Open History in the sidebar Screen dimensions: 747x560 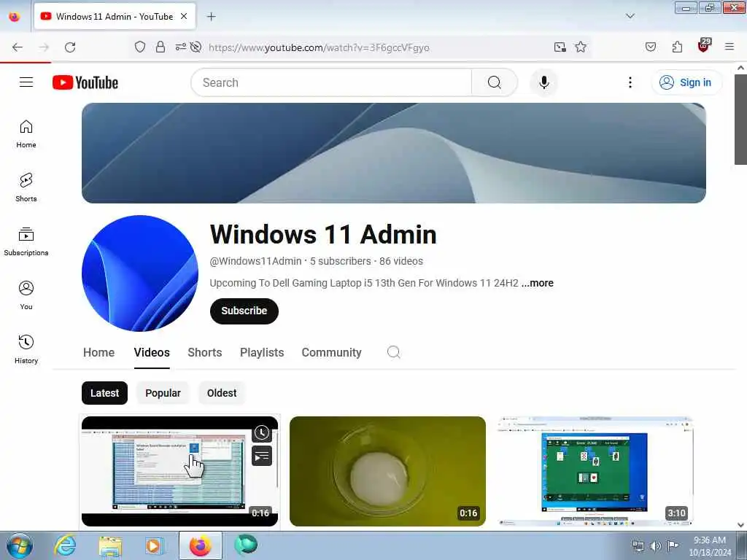pos(26,349)
